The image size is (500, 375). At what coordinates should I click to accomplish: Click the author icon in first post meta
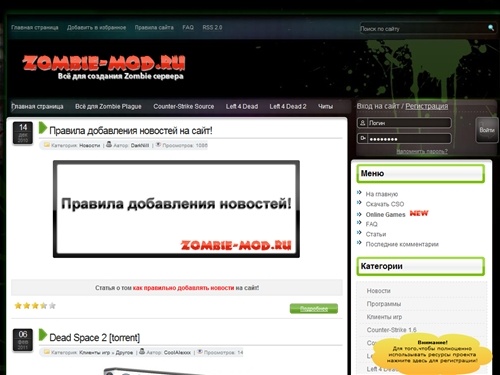point(109,145)
